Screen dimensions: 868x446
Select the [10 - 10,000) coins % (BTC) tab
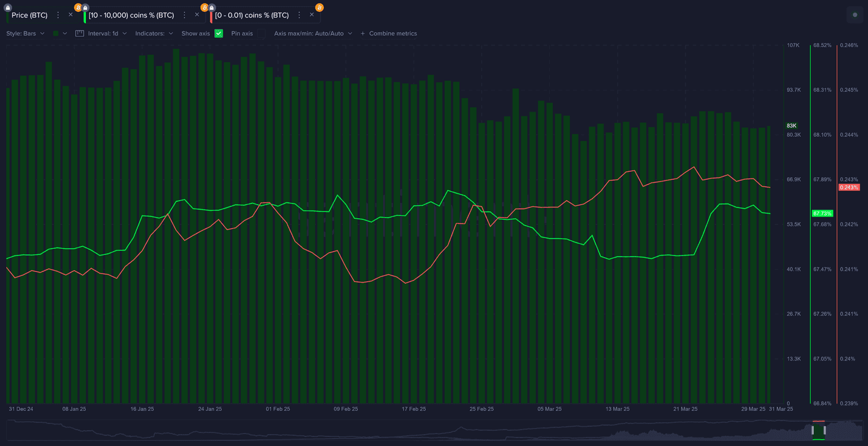(131, 15)
